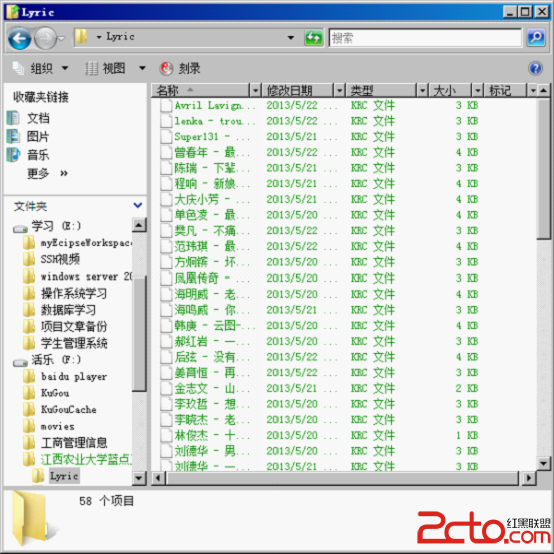Image resolution: width=554 pixels, height=554 pixels.
Task: Click folder tree scrollbar up arrow
Action: pyautogui.click(x=139, y=225)
